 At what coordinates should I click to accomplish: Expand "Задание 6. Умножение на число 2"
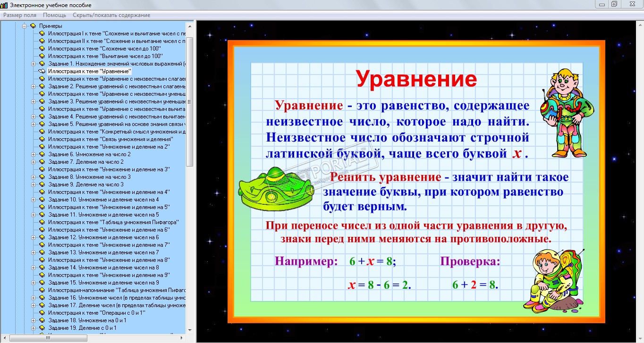tap(33, 154)
